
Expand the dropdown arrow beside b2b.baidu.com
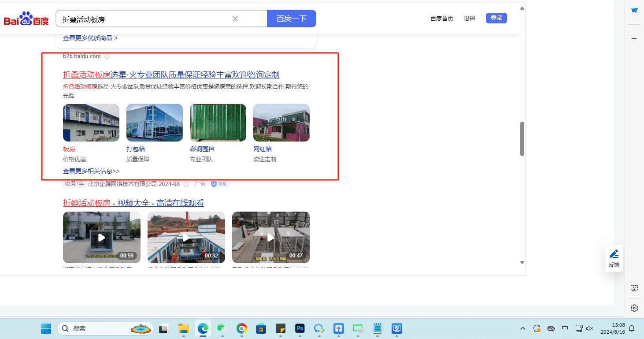(x=107, y=56)
